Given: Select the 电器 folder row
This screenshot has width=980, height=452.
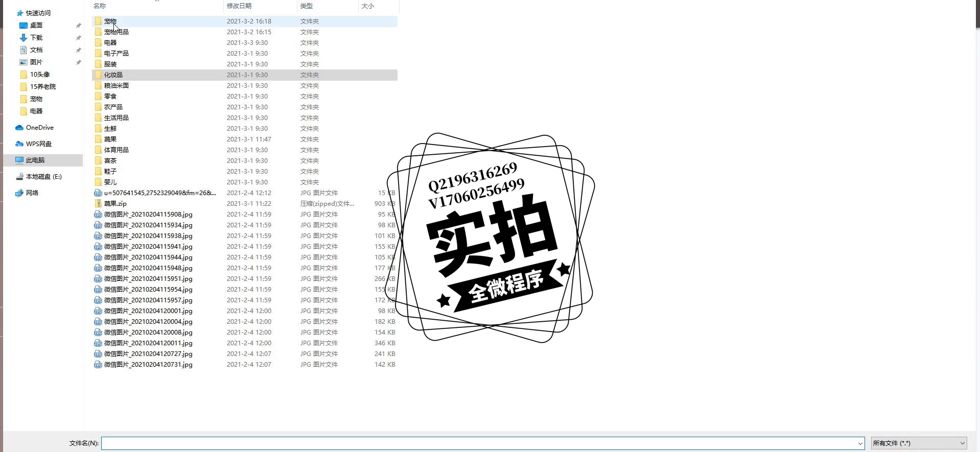Looking at the screenshot, I should pos(245,43).
